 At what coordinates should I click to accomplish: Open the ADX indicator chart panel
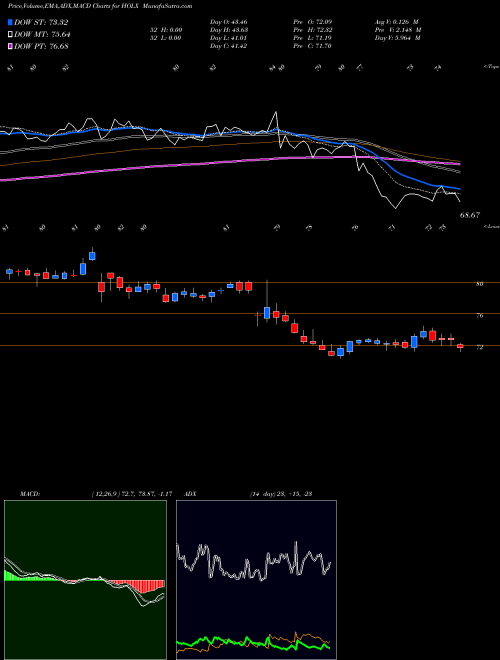[256, 580]
